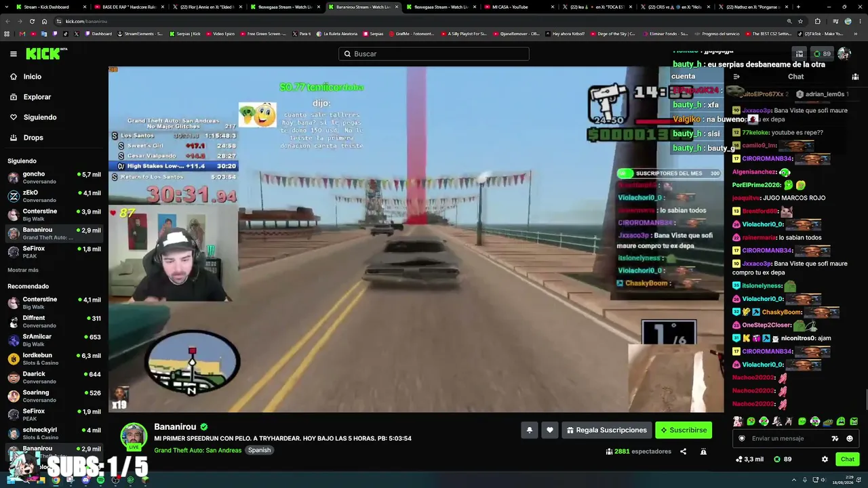Open the Serpias | Kick bookmark
868x488 pixels.
[x=184, y=33]
